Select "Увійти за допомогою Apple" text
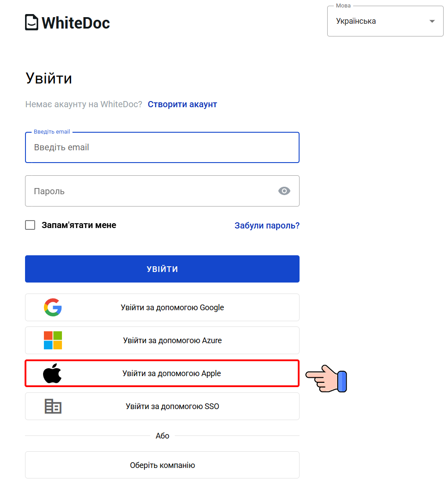The width and height of the screenshot is (448, 493). 171,373
